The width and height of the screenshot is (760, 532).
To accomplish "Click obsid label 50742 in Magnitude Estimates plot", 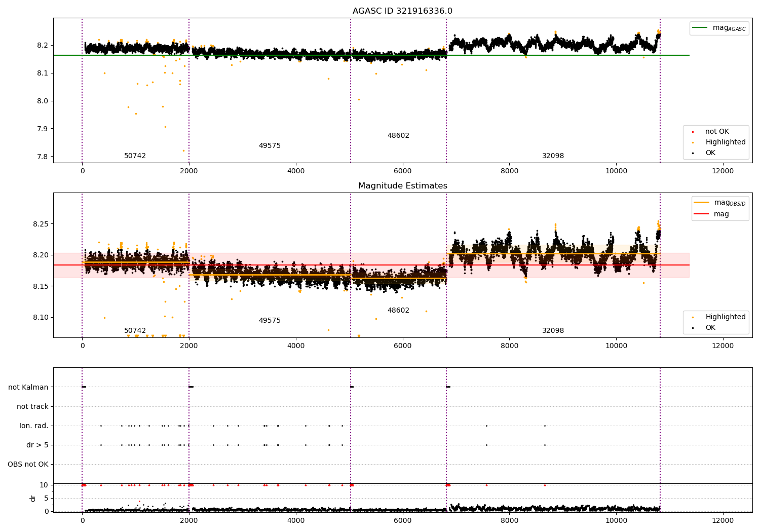I will tap(135, 331).
